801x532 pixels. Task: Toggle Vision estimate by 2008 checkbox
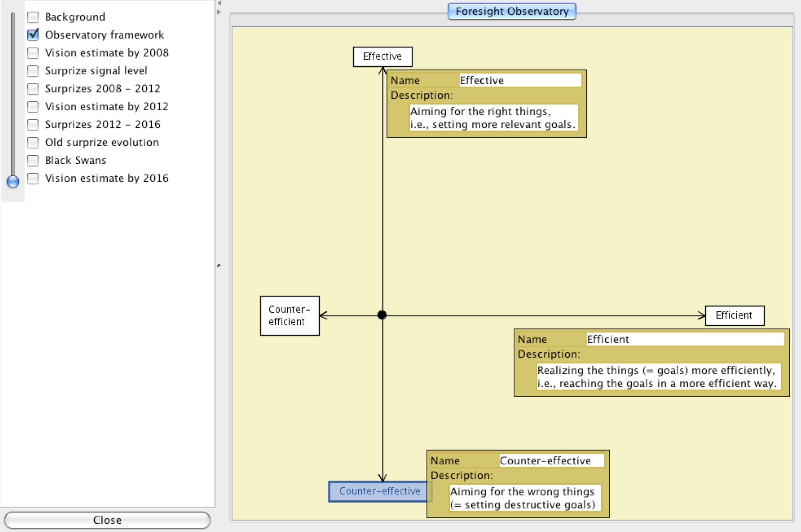point(33,53)
